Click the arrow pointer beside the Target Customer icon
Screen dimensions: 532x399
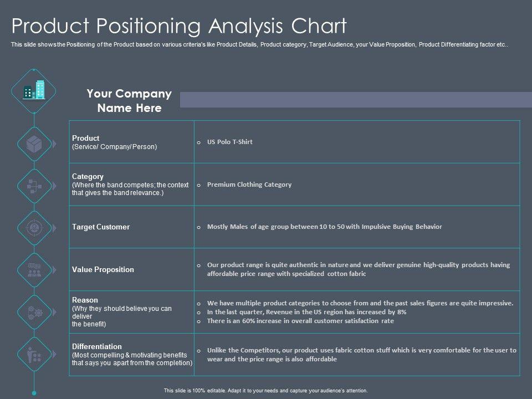coord(54,227)
